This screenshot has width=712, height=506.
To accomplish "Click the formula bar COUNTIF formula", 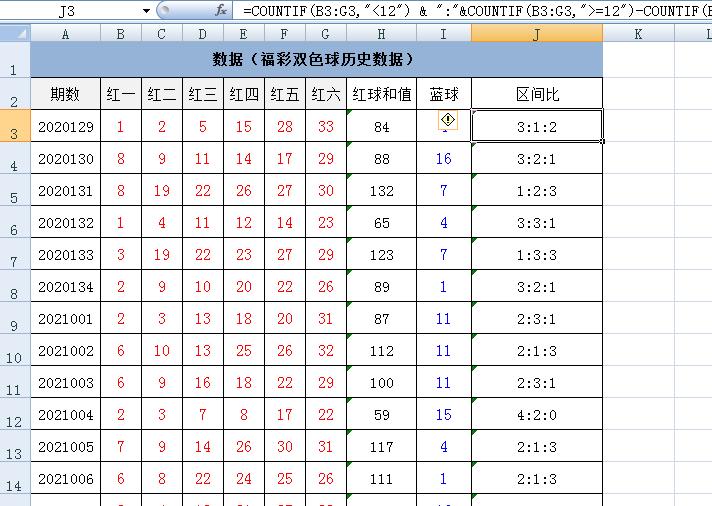I will click(x=472, y=10).
